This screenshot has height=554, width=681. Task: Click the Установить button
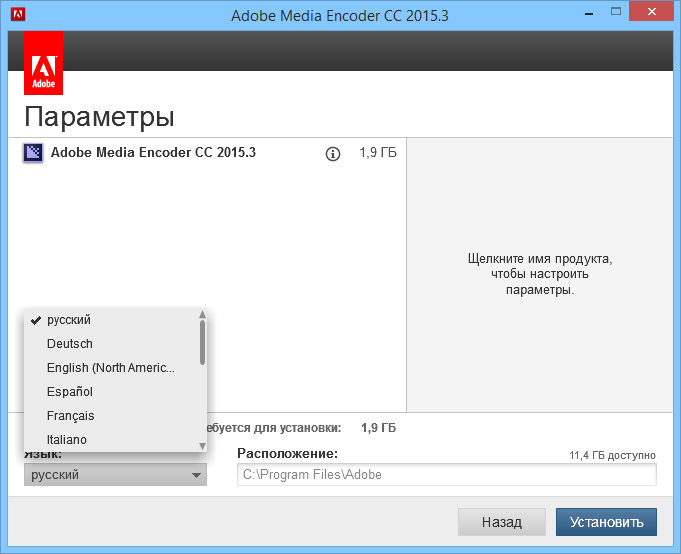[606, 522]
